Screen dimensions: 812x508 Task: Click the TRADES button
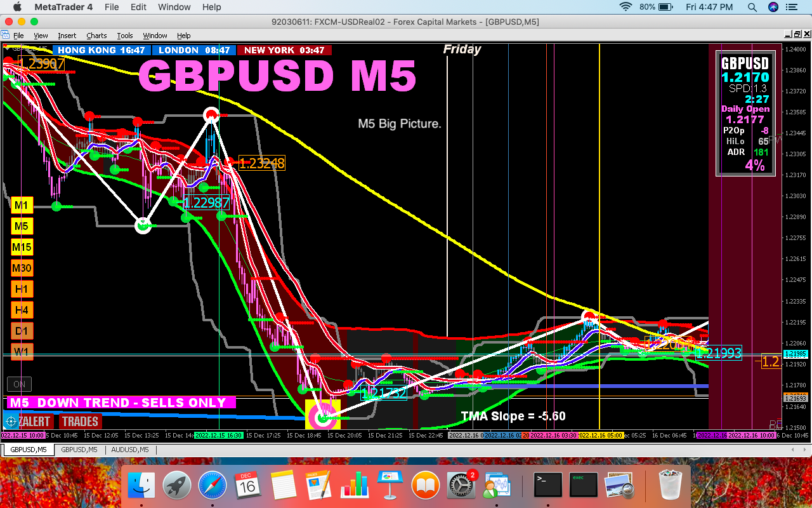click(81, 421)
